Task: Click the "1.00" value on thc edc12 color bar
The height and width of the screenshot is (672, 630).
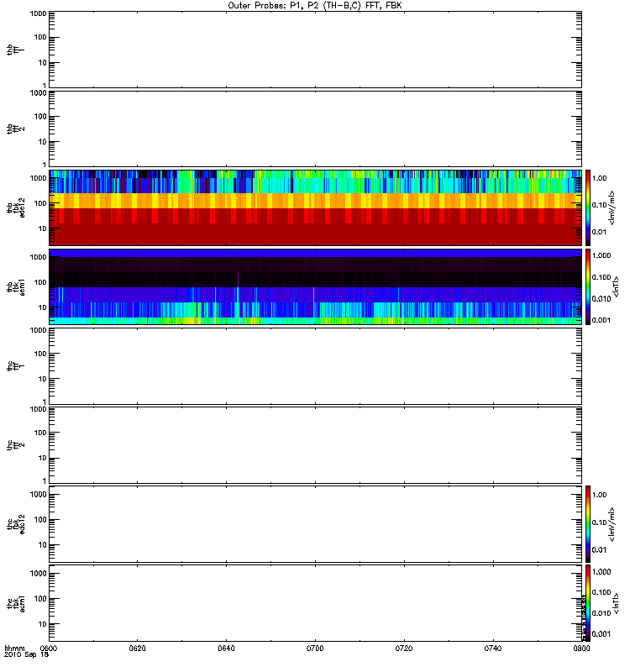Action: point(599,495)
